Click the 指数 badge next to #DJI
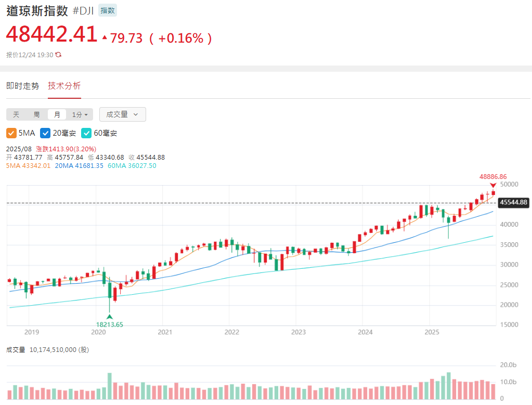The height and width of the screenshot is (405, 532). click(108, 10)
